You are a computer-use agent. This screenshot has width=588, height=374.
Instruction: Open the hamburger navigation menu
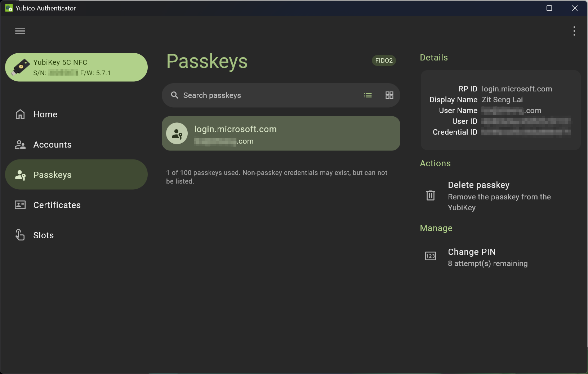20,31
